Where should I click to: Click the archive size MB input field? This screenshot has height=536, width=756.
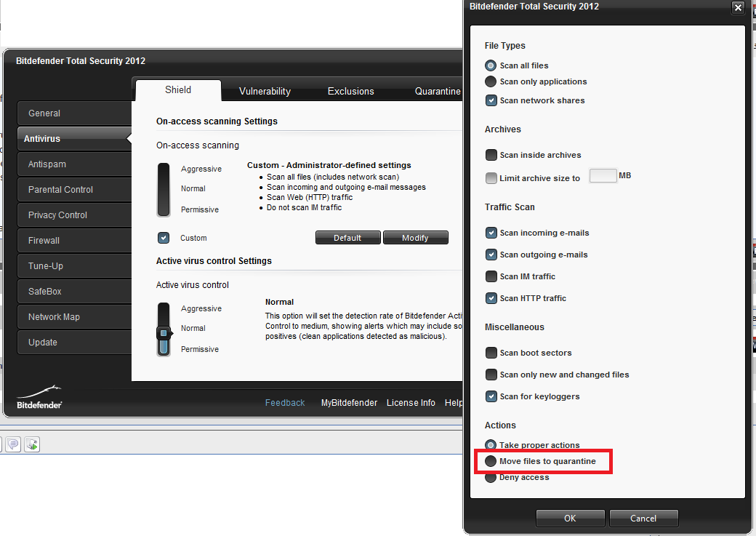point(603,175)
